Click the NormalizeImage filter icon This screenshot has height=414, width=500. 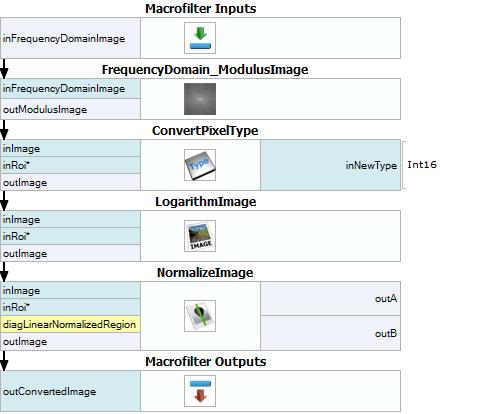coord(200,316)
